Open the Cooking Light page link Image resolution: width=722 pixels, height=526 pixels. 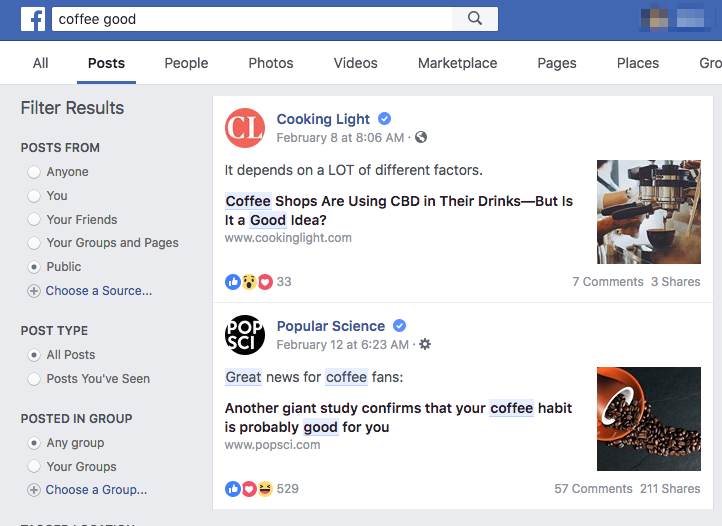(323, 119)
